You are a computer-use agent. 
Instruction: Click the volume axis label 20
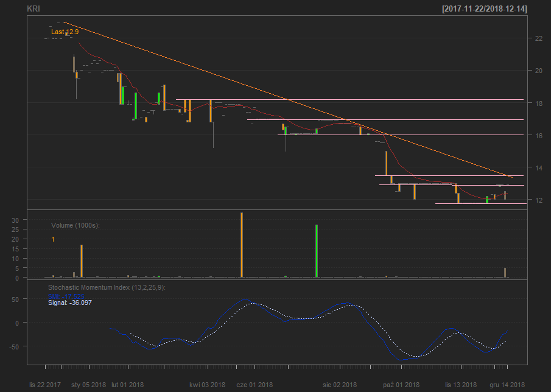click(15, 239)
